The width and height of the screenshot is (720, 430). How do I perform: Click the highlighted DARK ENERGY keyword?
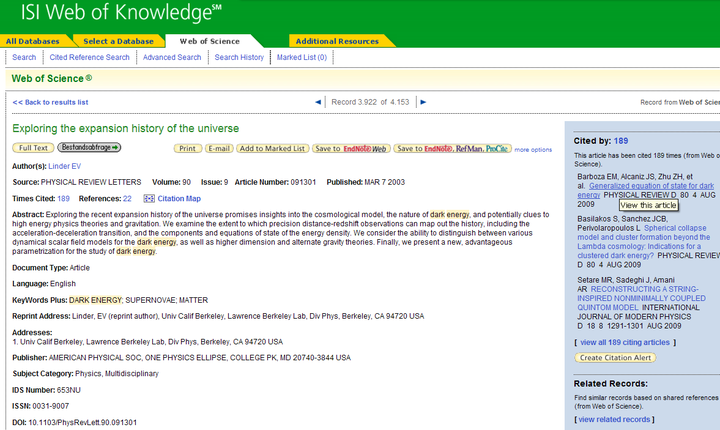(x=95, y=300)
